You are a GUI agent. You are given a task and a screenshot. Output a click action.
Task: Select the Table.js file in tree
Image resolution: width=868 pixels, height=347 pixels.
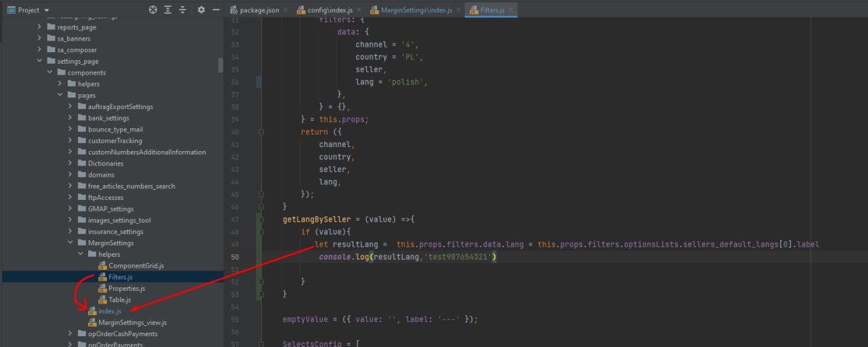[120, 300]
